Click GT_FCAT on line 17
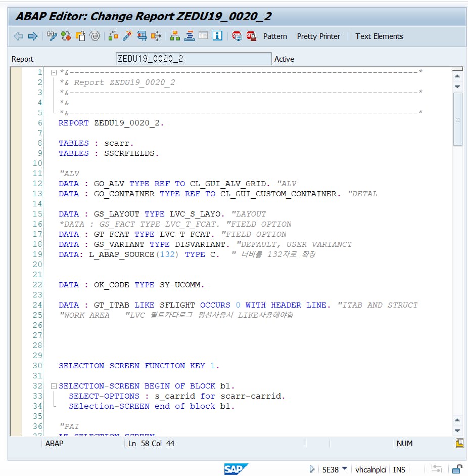The image size is (468, 476). click(111, 234)
